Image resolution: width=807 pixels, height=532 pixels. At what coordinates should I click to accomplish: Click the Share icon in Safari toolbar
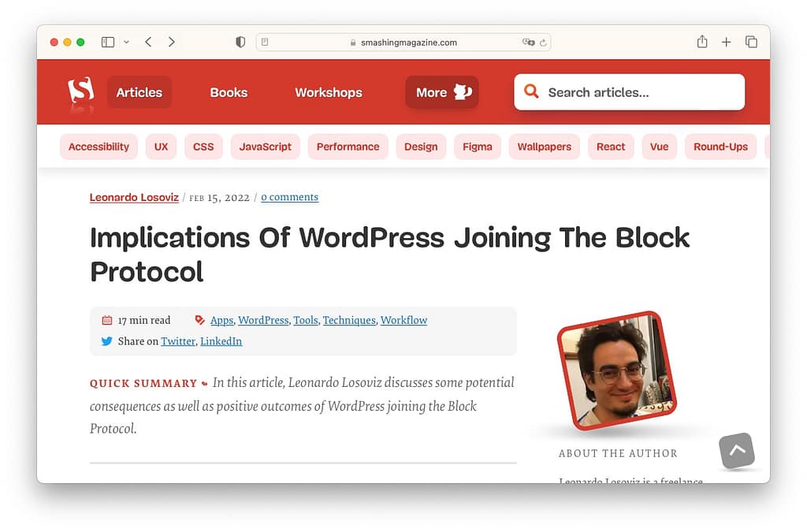701,42
